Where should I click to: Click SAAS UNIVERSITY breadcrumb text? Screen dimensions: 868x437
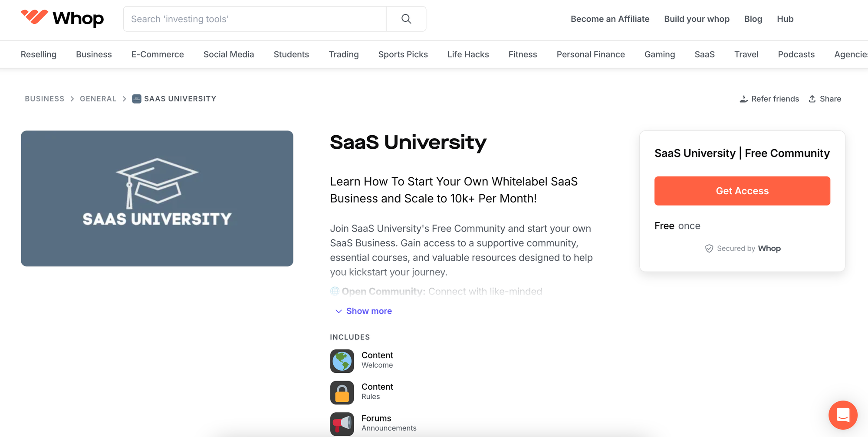(x=180, y=99)
